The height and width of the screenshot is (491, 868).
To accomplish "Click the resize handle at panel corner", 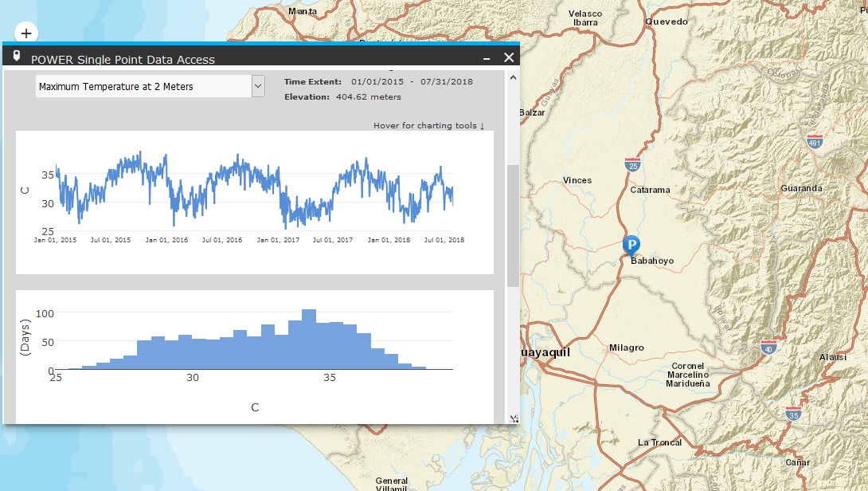I will pos(514,418).
